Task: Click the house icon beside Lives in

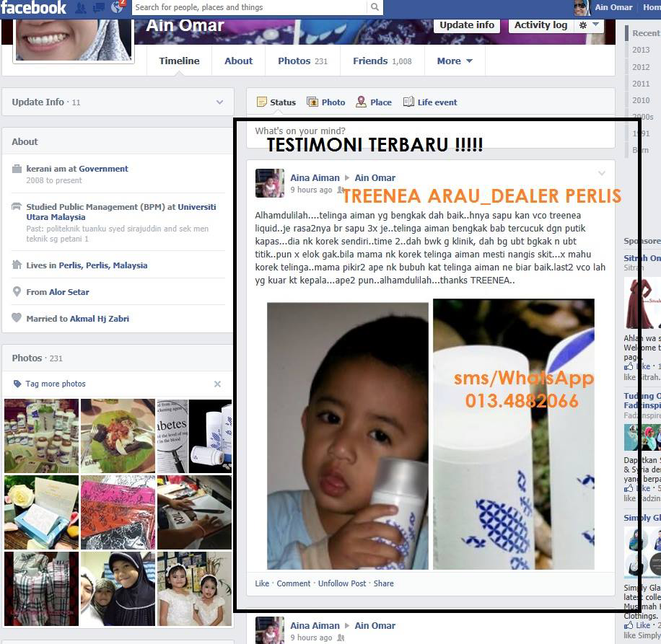Action: pyautogui.click(x=17, y=265)
